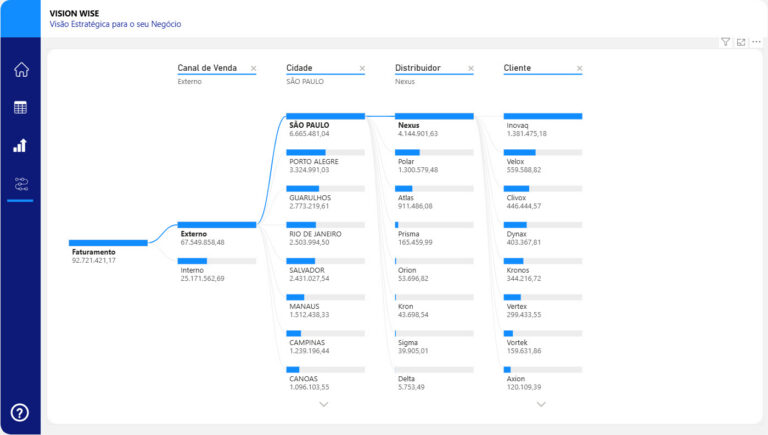Select the Interno sales channel node
This screenshot has height=435, width=768.
click(x=216, y=261)
